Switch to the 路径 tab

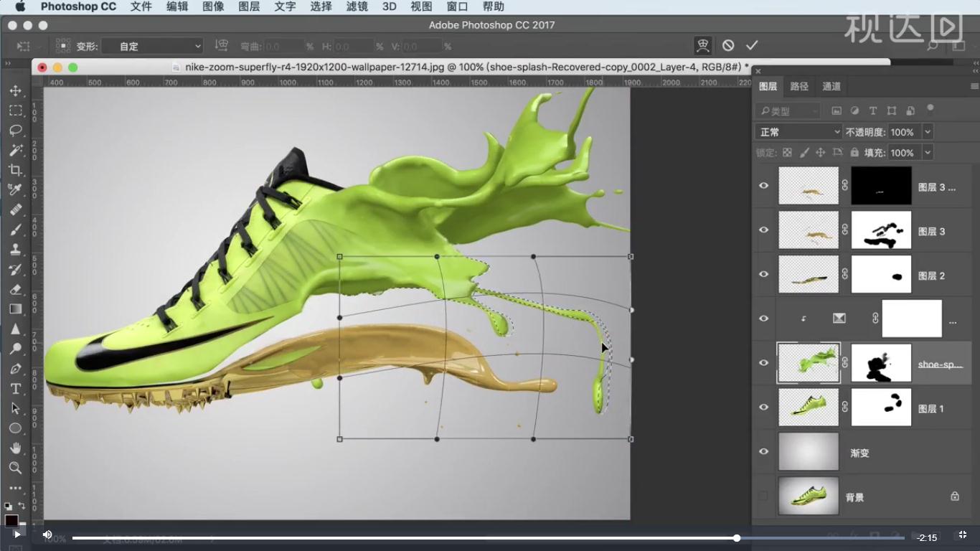[799, 86]
